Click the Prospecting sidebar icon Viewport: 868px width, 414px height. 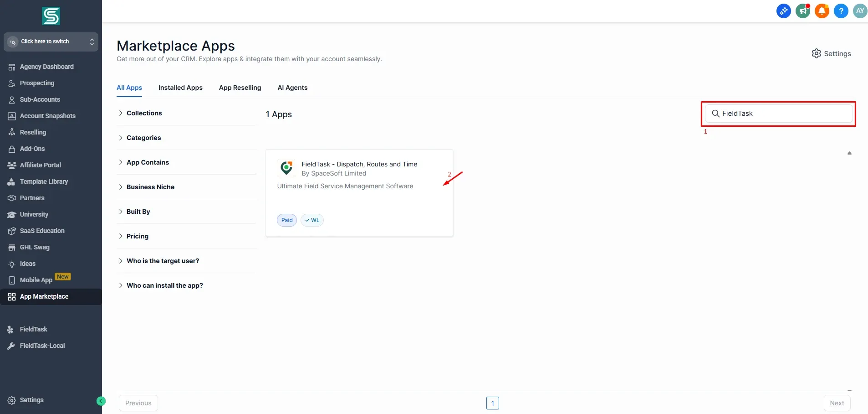(12, 83)
